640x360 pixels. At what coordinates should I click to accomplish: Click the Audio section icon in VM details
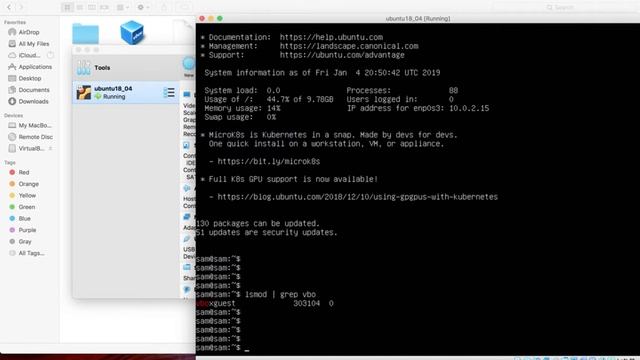[x=187, y=188]
